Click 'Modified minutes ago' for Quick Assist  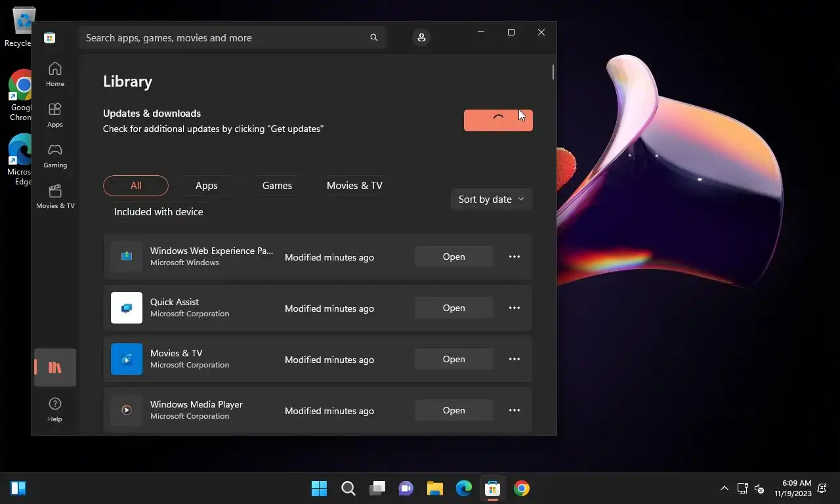click(329, 308)
